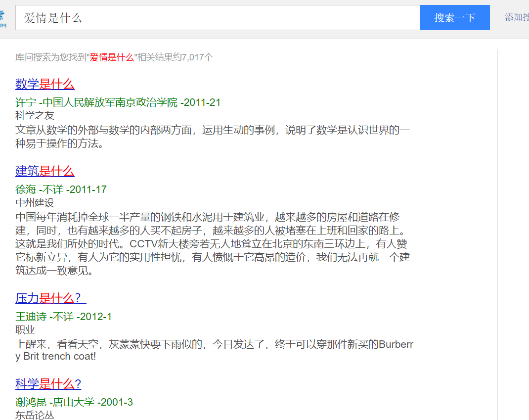Viewport: 529px width, 420px height.
Task: Click the journal name 职业
Action: (x=25, y=330)
